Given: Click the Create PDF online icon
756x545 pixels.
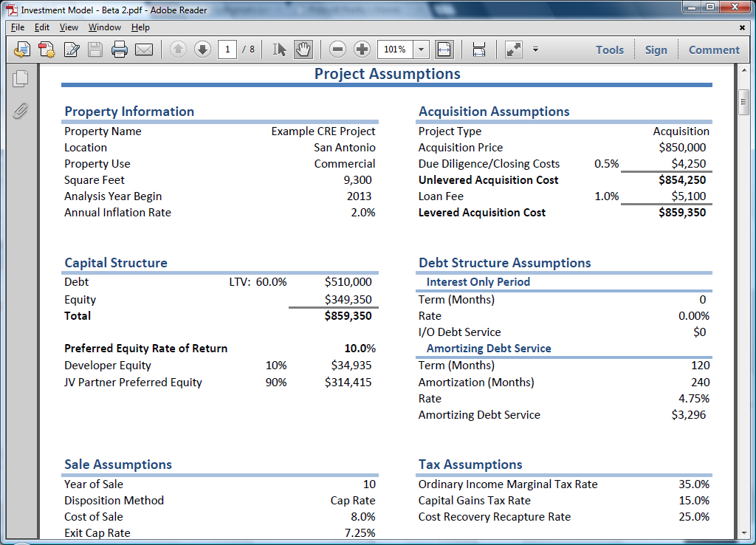Looking at the screenshot, I should click(x=21, y=49).
